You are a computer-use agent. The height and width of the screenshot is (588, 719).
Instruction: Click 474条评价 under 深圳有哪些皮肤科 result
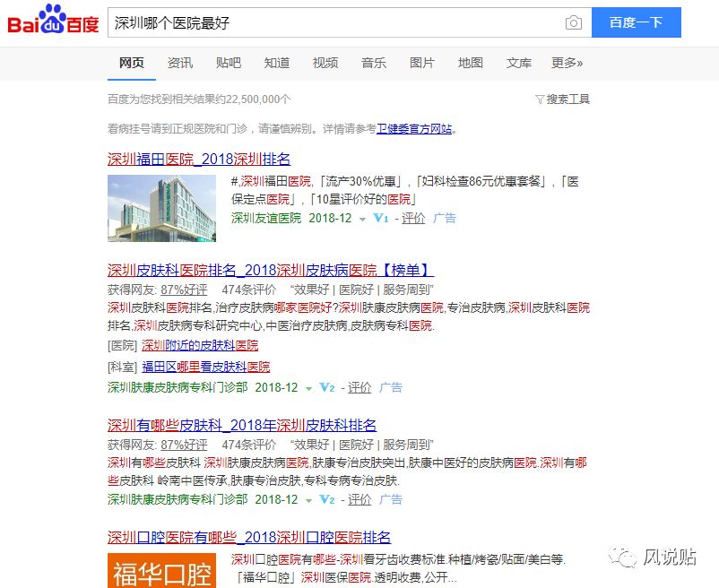pos(249,445)
